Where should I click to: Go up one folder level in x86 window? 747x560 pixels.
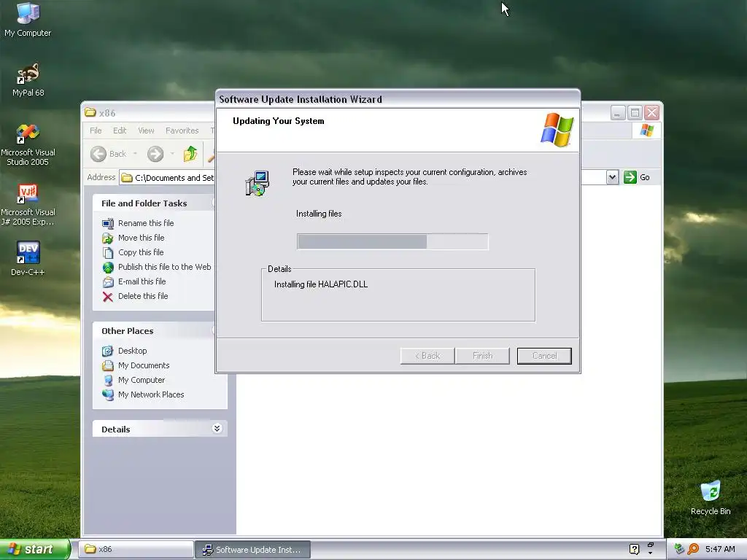coord(190,154)
